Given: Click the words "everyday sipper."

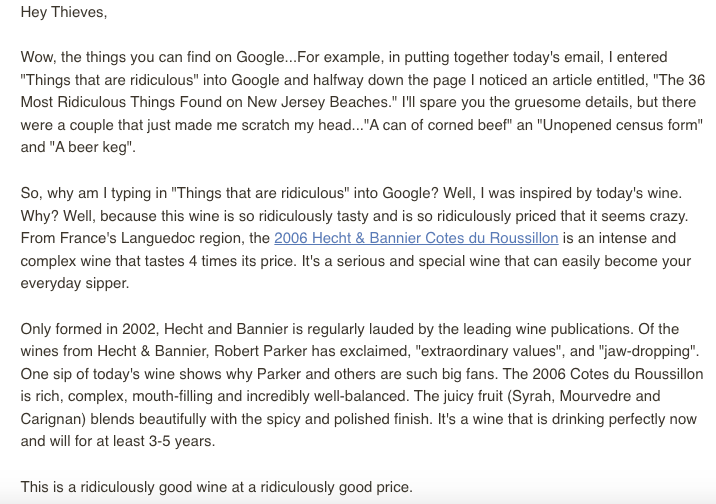Looking at the screenshot, I should coord(75,284).
